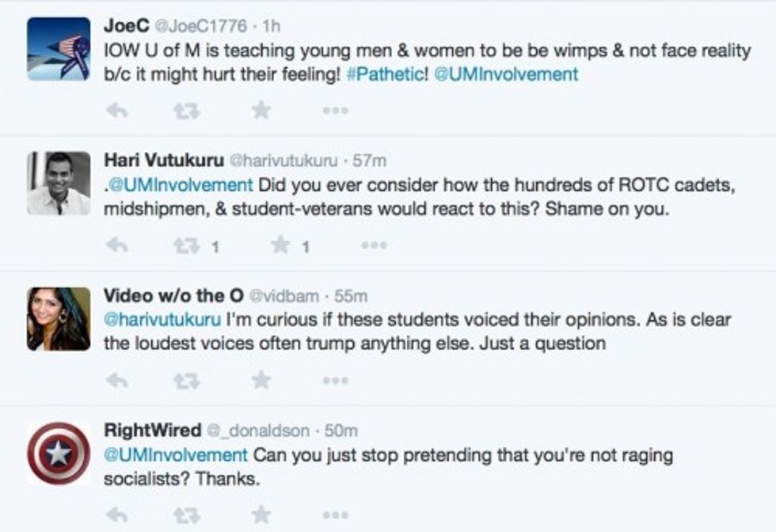Open more options on JoeC's tweet

point(335,112)
